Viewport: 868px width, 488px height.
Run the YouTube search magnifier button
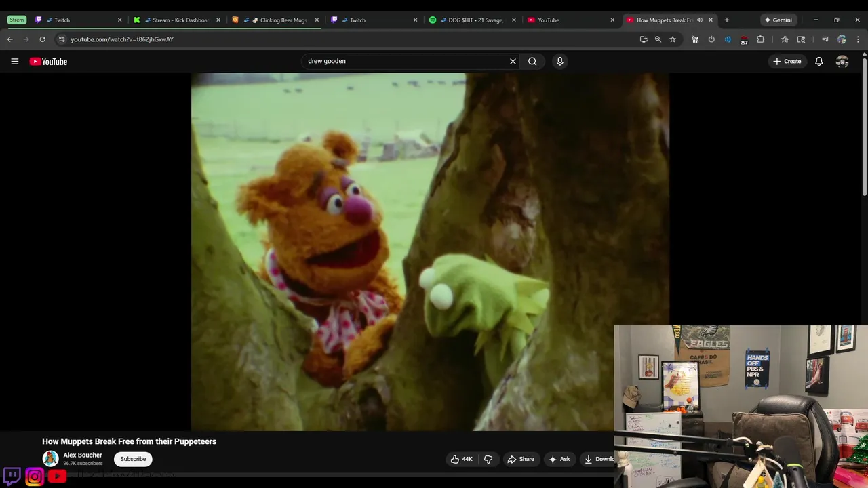(x=532, y=61)
